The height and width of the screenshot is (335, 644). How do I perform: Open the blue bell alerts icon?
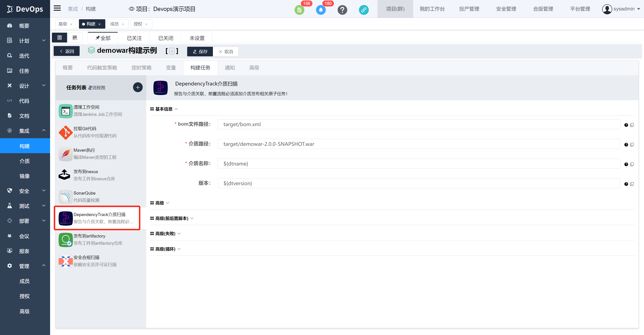pyautogui.click(x=321, y=10)
